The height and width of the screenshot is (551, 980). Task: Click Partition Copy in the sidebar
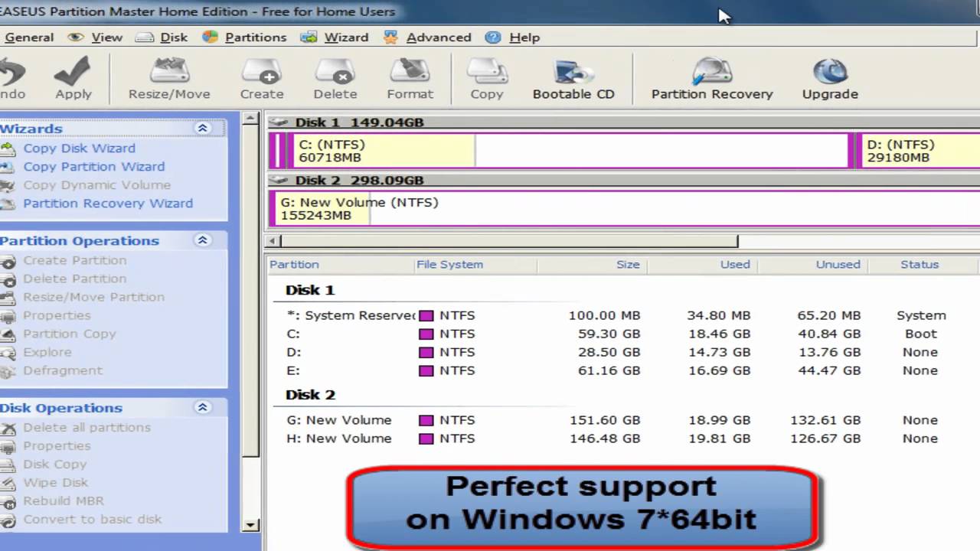[70, 334]
